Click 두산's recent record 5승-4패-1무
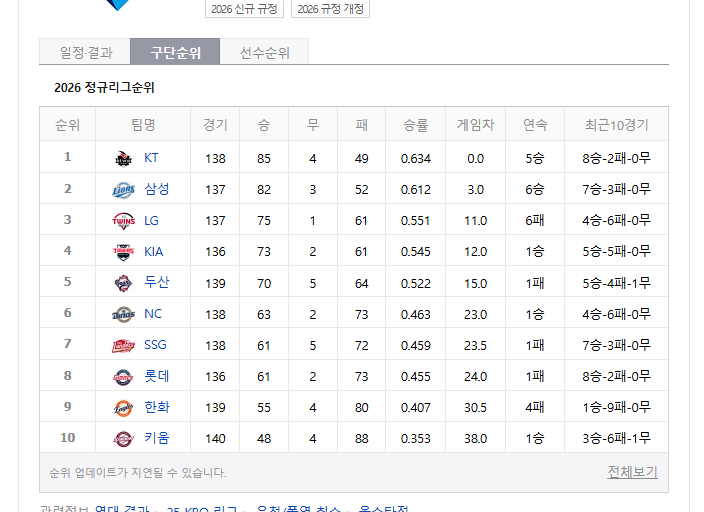Image resolution: width=704 pixels, height=512 pixels. click(616, 283)
